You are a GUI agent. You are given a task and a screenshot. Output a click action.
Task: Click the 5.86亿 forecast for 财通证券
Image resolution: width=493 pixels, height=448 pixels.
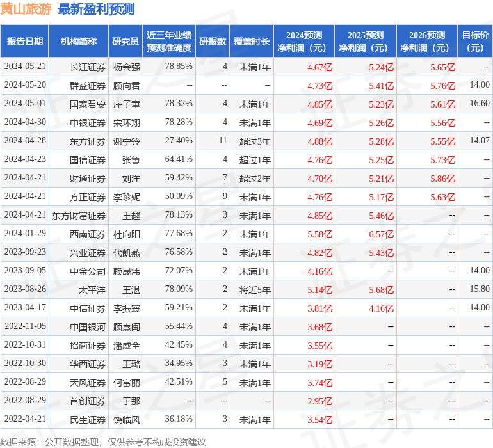click(442, 179)
